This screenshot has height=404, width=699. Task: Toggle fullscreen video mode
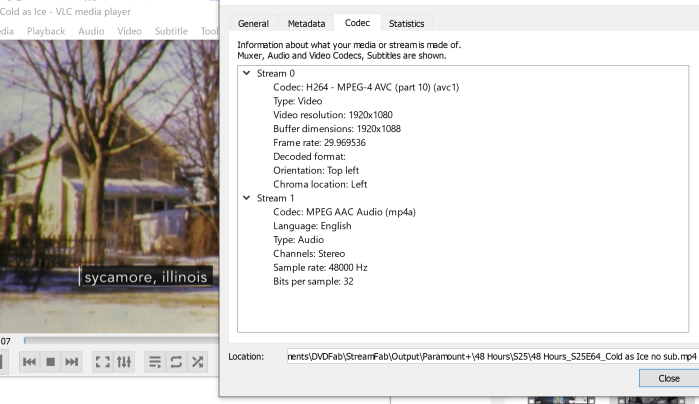(x=103, y=362)
